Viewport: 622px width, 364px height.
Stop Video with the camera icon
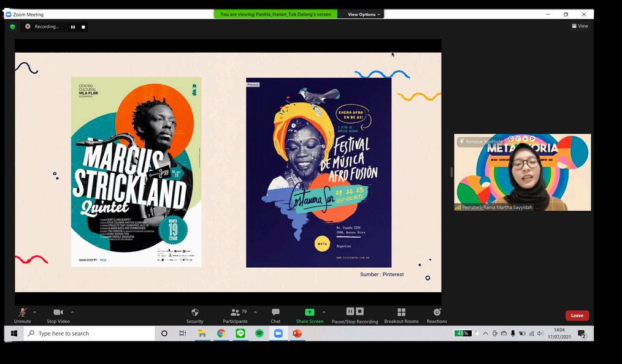[58, 316]
